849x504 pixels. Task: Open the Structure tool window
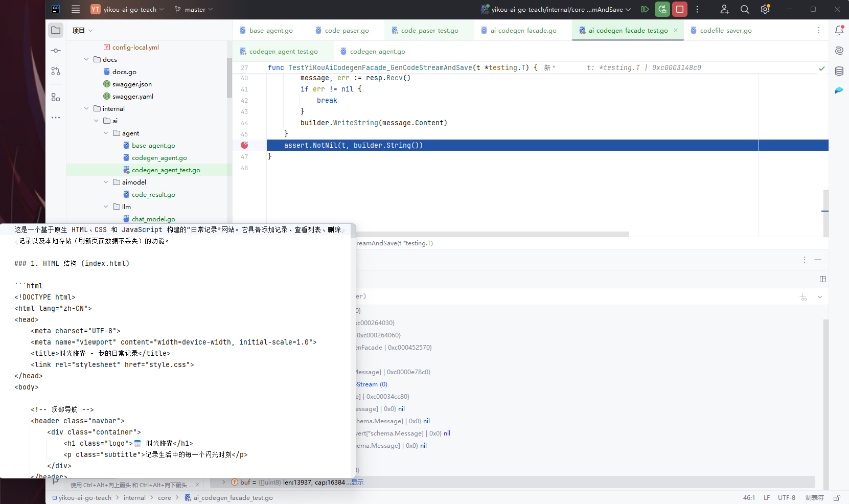[56, 97]
